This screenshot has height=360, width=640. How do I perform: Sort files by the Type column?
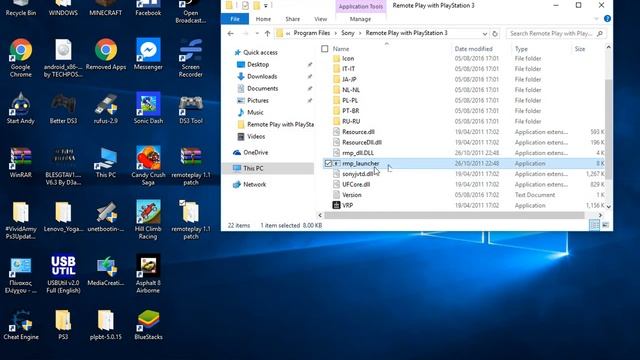[x=521, y=49]
